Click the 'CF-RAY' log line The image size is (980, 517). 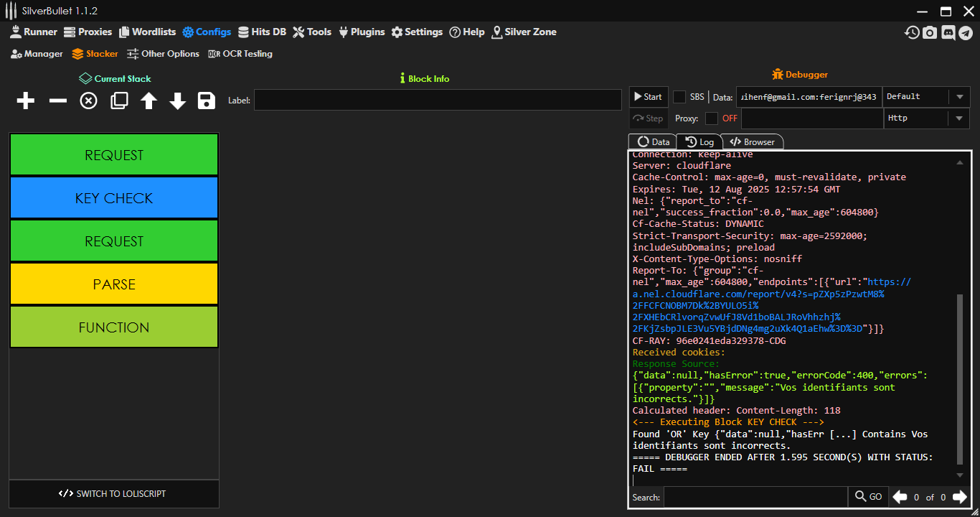(709, 340)
